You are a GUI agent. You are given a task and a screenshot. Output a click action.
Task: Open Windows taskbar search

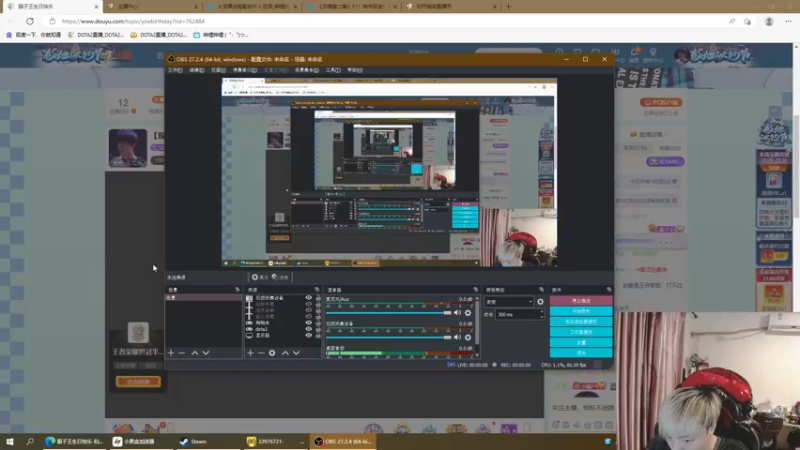click(x=30, y=441)
